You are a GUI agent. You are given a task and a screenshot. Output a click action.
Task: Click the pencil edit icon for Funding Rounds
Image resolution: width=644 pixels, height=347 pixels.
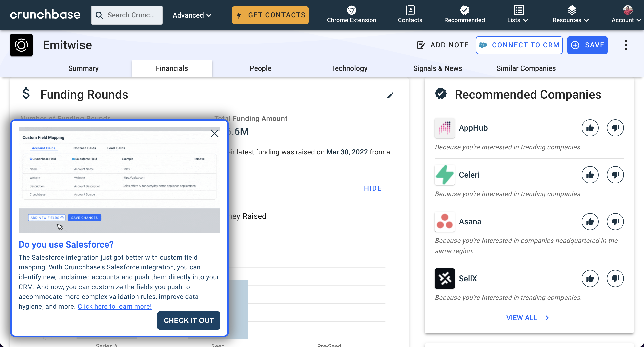pyautogui.click(x=390, y=95)
